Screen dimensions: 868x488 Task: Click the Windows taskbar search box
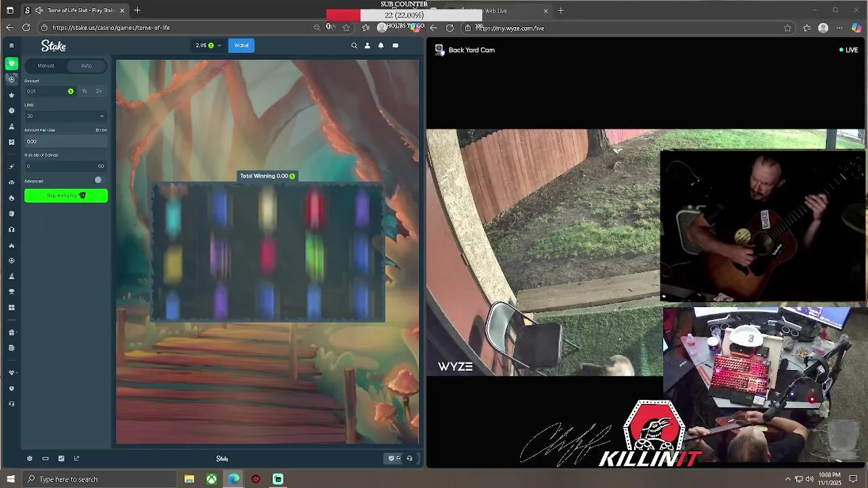point(99,479)
